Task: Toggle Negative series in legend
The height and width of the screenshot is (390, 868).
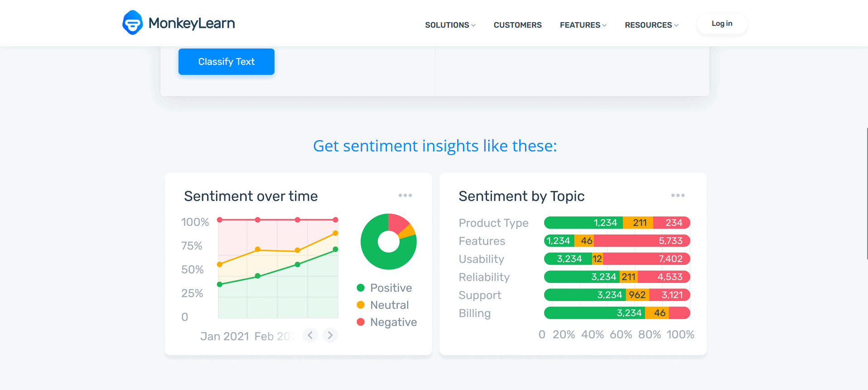Action: [386, 322]
